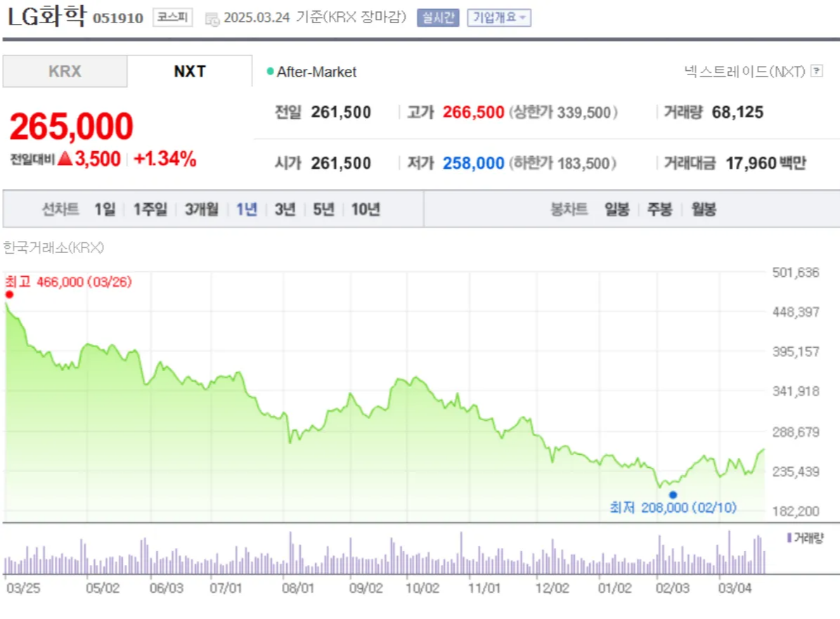
Task: Click the 시가 value 261,500
Action: tap(341, 163)
